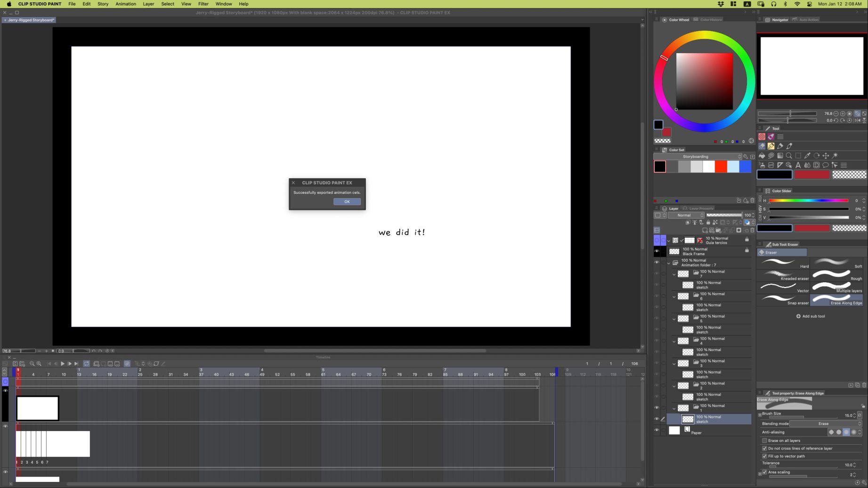Image resolution: width=868 pixels, height=488 pixels.
Task: Open the layer blending mode Normal dropdown
Action: coord(686,215)
